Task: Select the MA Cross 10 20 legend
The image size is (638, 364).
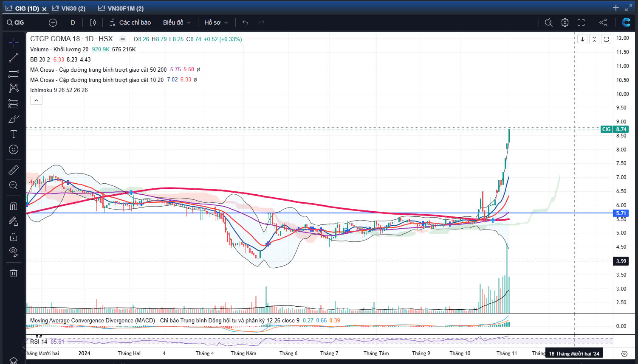Action: click(96, 80)
